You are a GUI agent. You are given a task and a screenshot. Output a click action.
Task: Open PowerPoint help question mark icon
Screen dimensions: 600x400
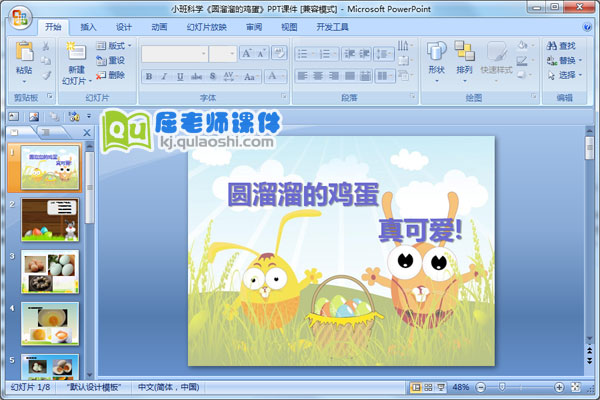[x=587, y=27]
